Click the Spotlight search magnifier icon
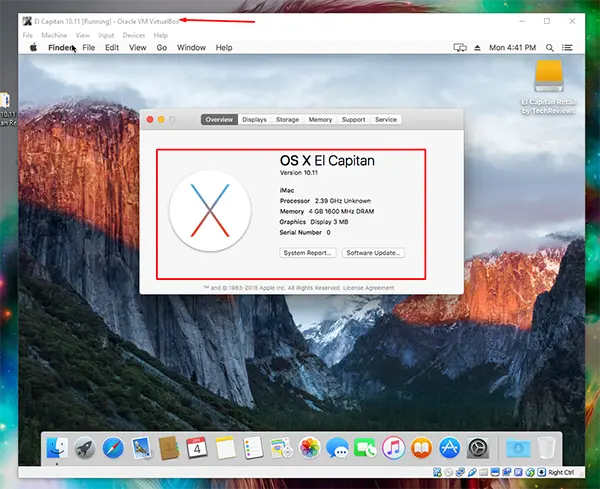 coord(549,48)
